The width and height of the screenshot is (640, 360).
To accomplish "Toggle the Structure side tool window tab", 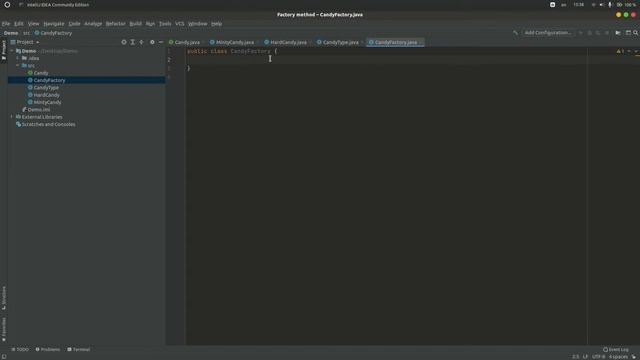I will (4, 298).
